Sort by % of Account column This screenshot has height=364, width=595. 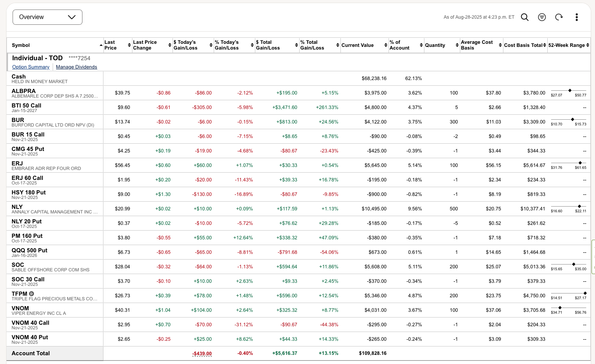[406, 45]
